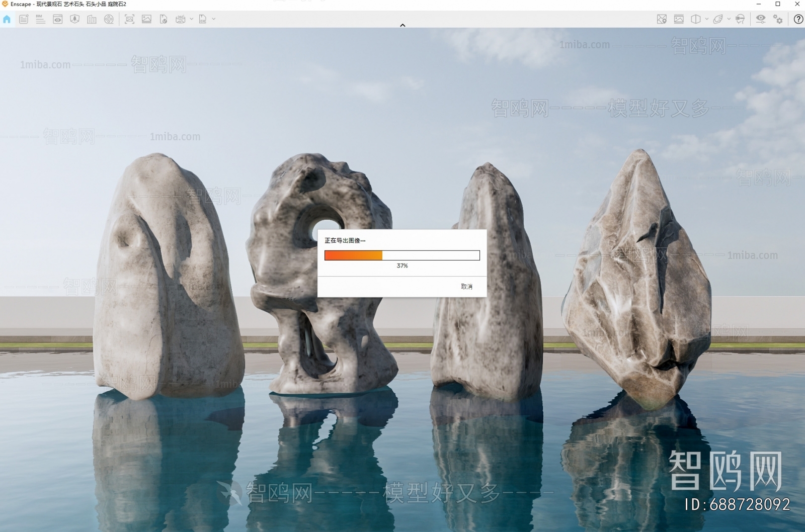Open the projection mode dropdown arrow
This screenshot has height=532, width=805.
[x=707, y=19]
